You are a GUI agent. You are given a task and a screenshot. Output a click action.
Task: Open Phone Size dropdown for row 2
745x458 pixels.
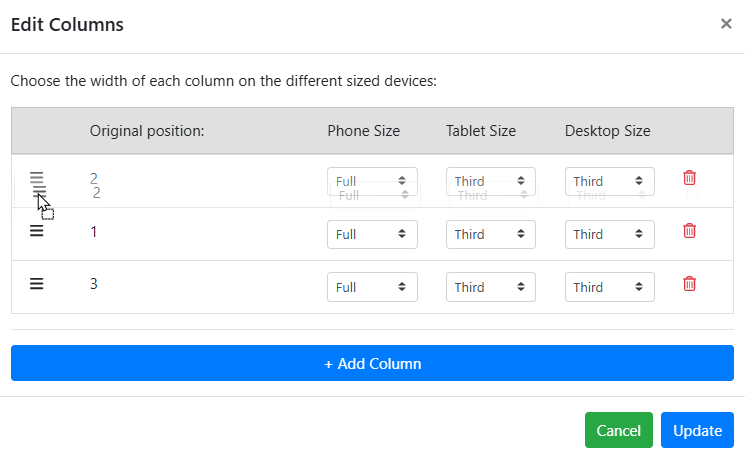coord(372,181)
